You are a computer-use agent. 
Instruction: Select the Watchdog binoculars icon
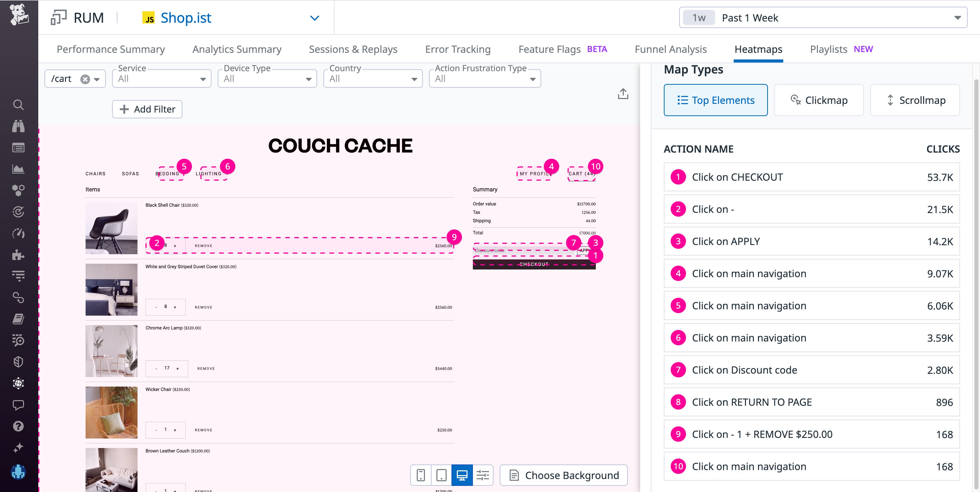click(x=18, y=126)
